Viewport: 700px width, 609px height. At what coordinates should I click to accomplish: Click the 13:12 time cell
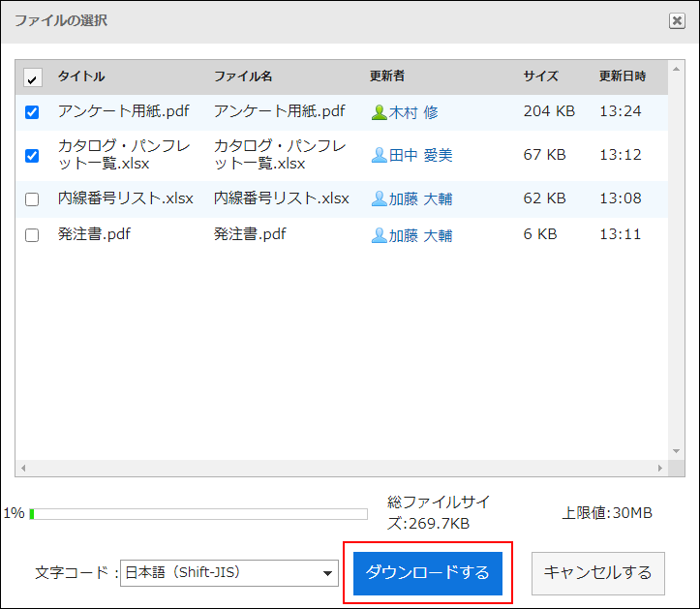[x=620, y=155]
